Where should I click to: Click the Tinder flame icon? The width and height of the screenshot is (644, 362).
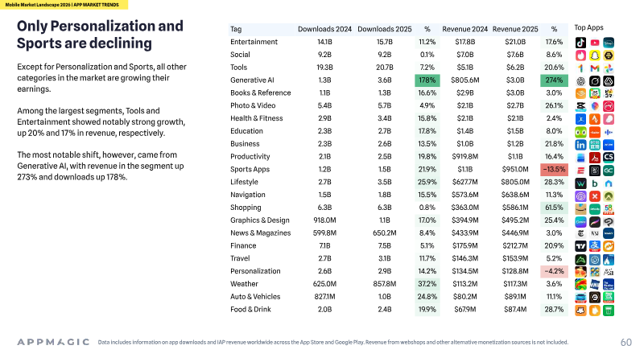[580, 55]
